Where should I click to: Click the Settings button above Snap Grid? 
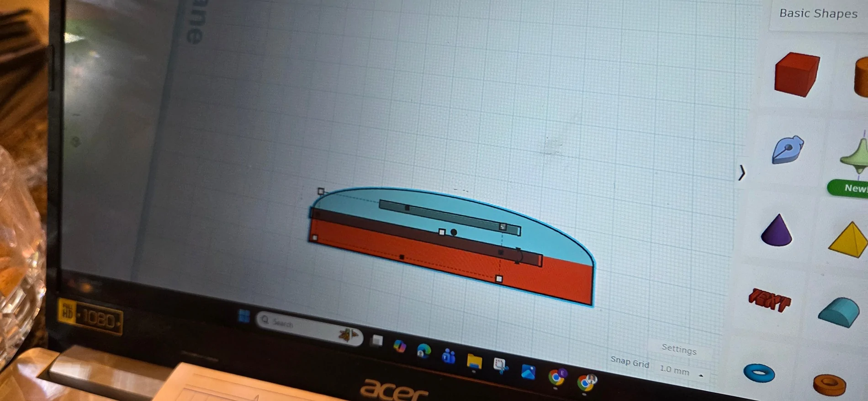(679, 349)
